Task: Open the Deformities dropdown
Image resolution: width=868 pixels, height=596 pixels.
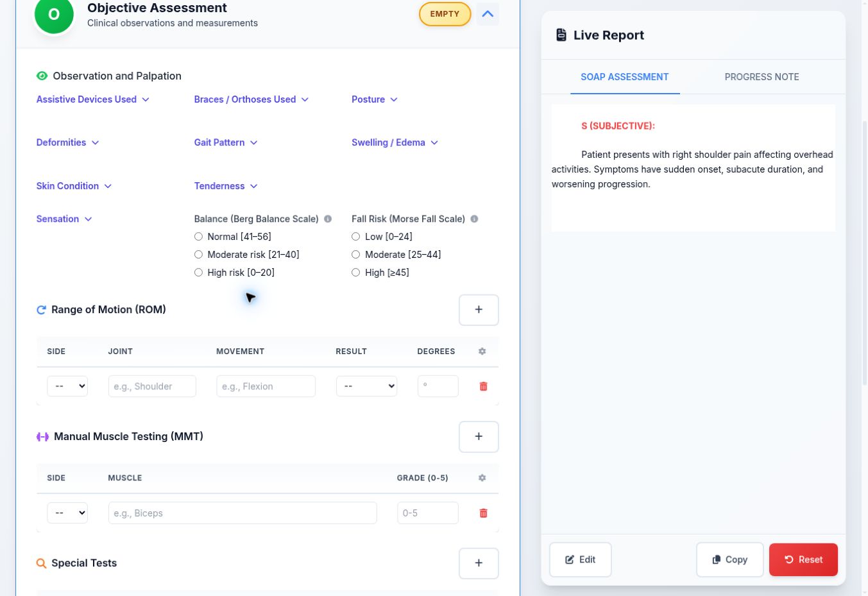Action: coord(68,142)
